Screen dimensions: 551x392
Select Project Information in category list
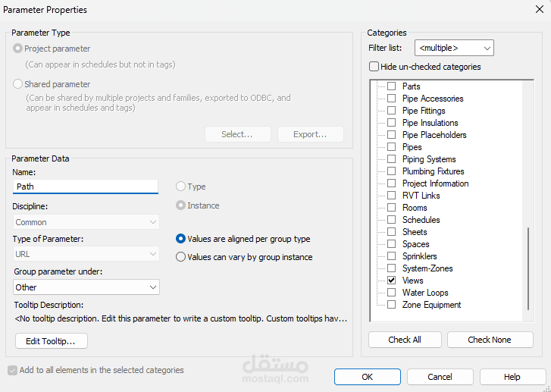tap(435, 183)
